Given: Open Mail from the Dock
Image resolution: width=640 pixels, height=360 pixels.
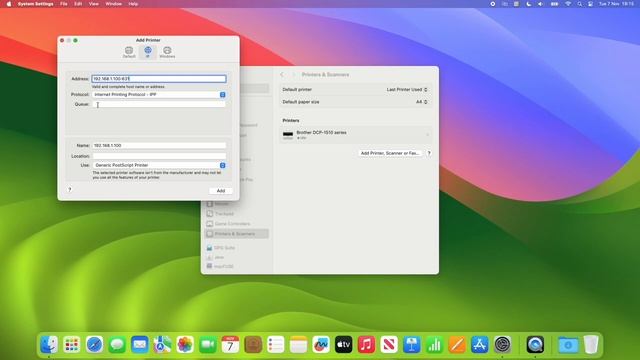Looking at the screenshot, I should tap(140, 344).
